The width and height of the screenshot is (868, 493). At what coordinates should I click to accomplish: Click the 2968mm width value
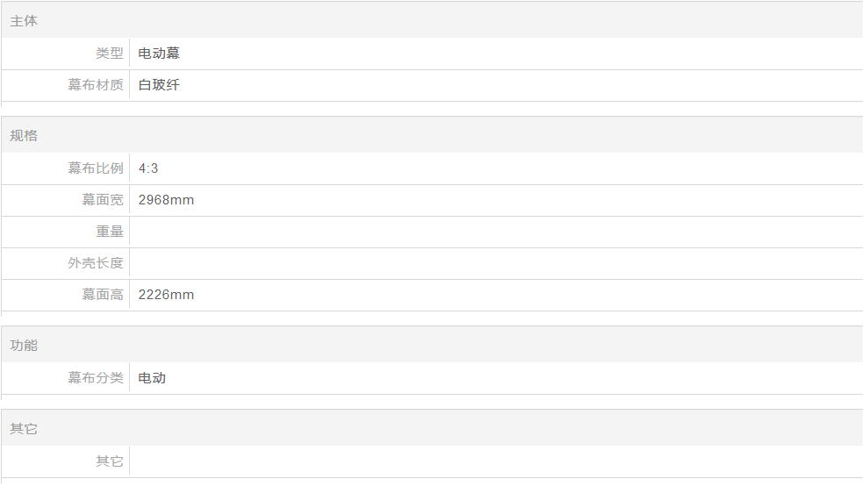pos(166,200)
